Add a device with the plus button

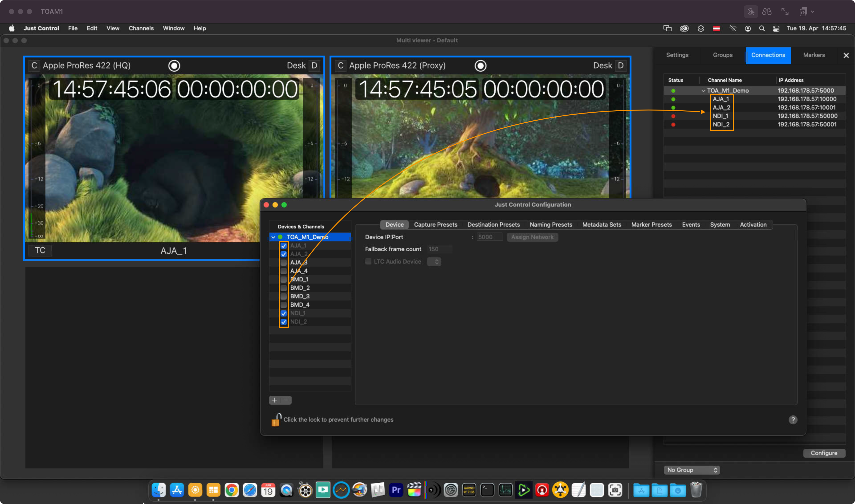coord(275,400)
